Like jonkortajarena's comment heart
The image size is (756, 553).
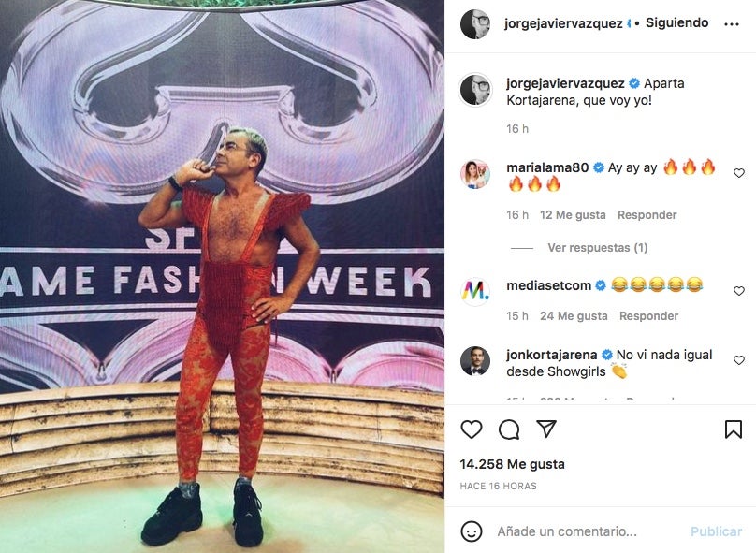pos(738,360)
